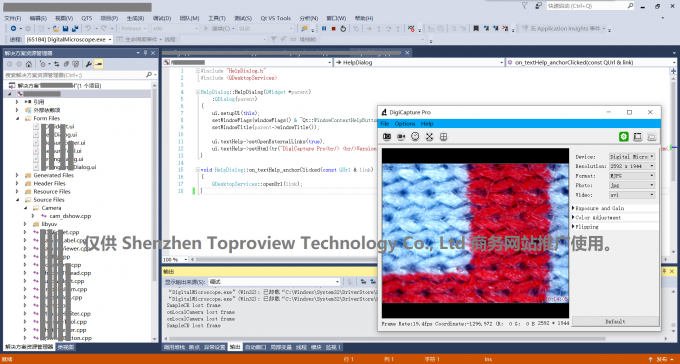Toggle the pin on Solution Explorer panel

point(145,53)
